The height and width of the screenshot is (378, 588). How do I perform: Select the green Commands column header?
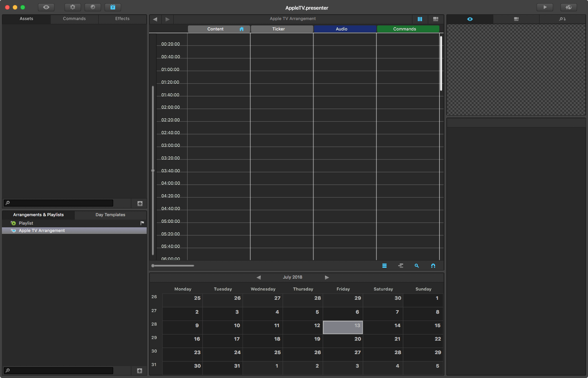click(408, 29)
